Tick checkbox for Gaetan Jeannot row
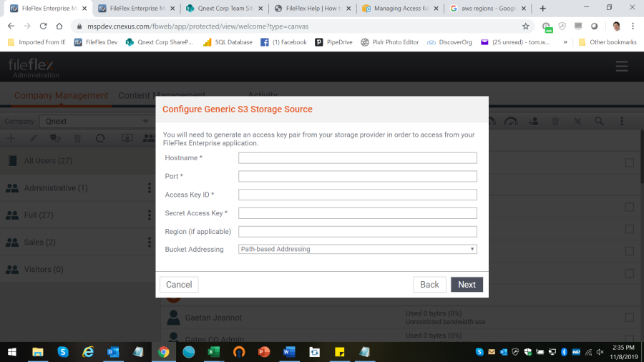 (x=630, y=318)
